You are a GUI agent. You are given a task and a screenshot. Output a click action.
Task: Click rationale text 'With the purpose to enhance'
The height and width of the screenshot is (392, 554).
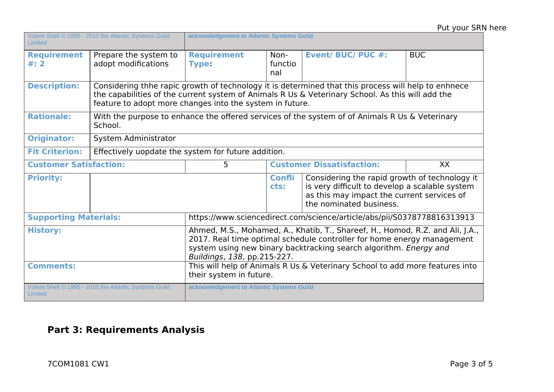(275, 121)
